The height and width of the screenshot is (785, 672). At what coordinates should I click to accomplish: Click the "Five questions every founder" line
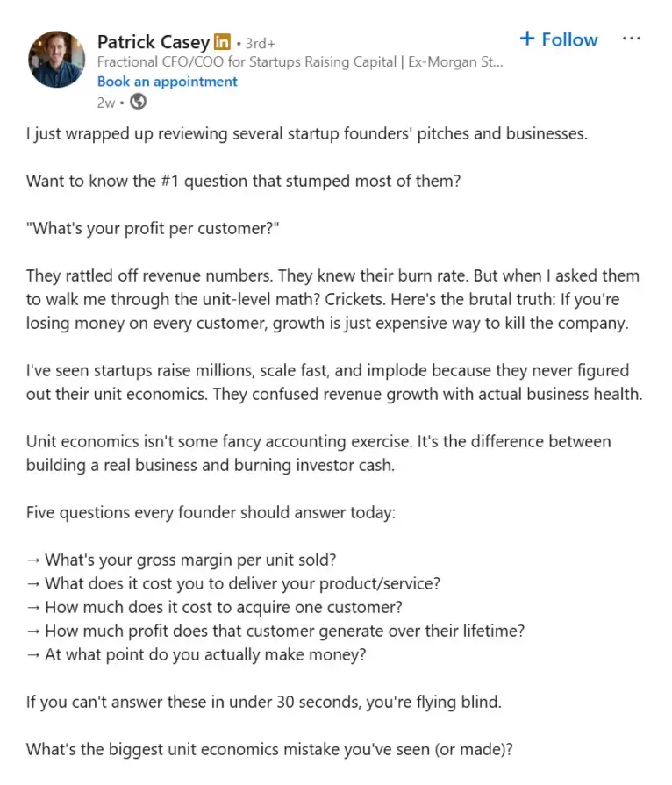[211, 512]
